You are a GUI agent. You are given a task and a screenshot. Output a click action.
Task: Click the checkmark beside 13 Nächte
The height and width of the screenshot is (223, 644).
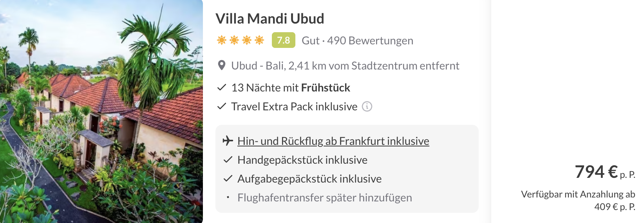click(x=222, y=87)
